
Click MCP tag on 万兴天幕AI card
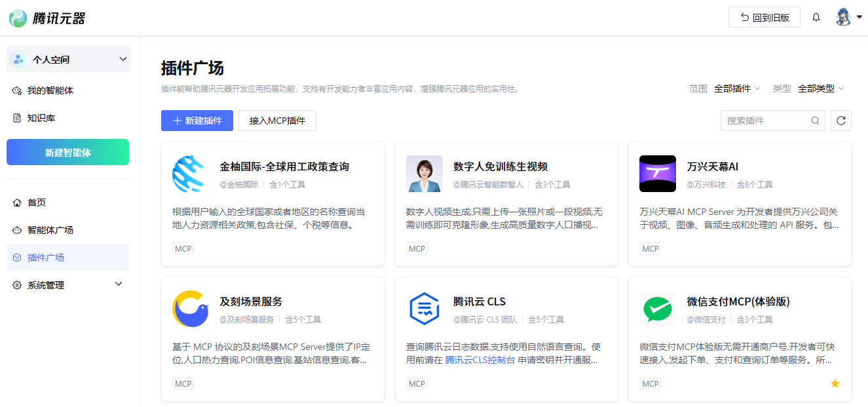(x=651, y=248)
